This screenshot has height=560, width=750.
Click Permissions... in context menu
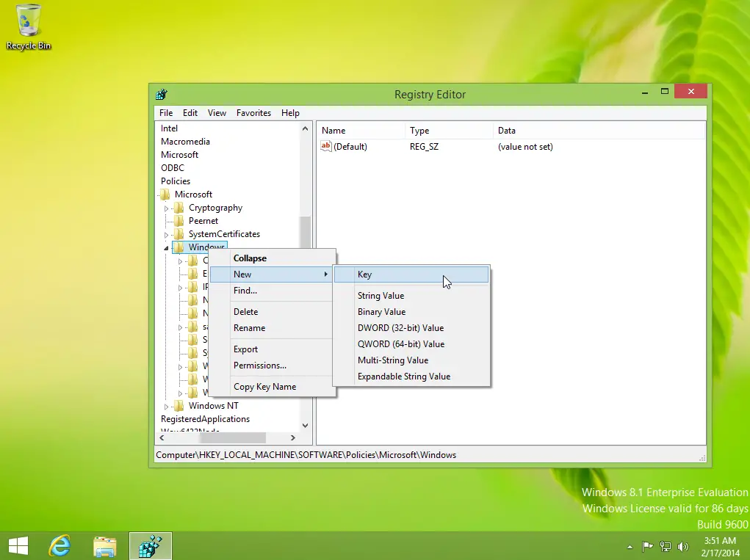(x=259, y=366)
